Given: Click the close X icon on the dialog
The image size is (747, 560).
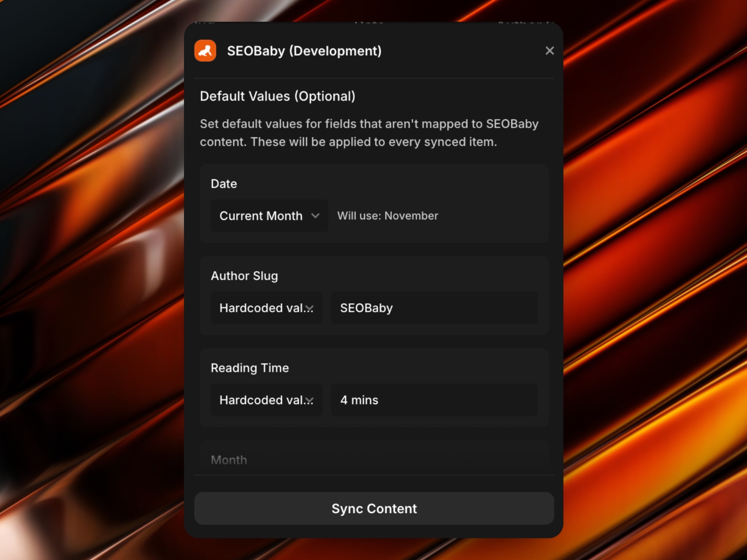Looking at the screenshot, I should (x=550, y=50).
